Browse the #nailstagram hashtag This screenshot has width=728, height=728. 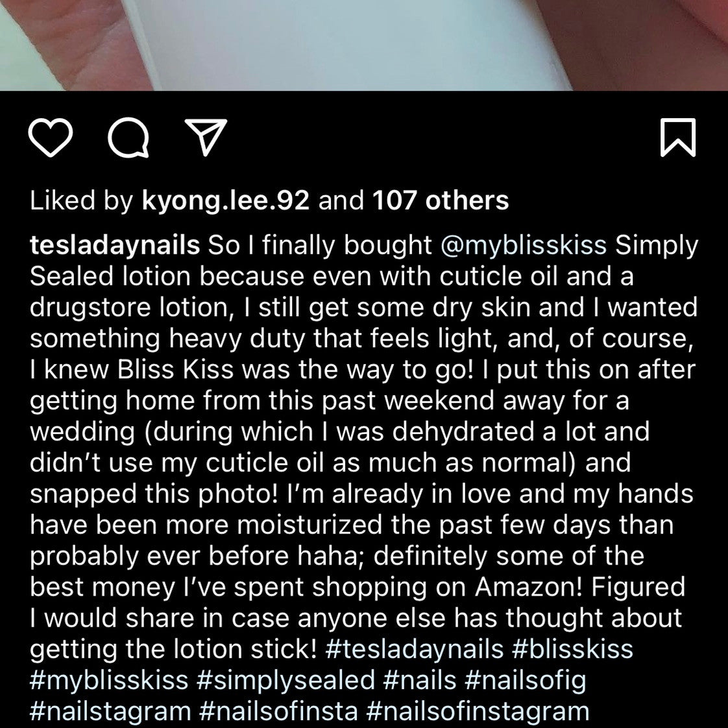coord(110,711)
